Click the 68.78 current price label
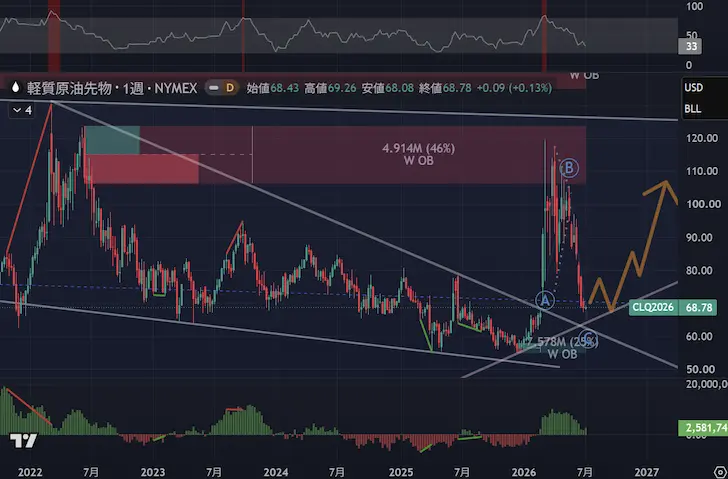The width and height of the screenshot is (728, 479). 698,308
